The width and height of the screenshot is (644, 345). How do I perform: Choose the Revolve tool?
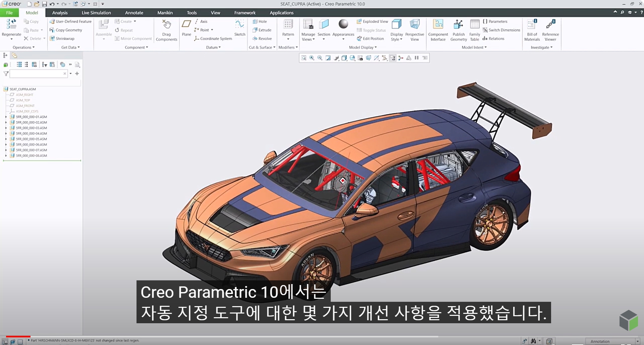pyautogui.click(x=262, y=39)
